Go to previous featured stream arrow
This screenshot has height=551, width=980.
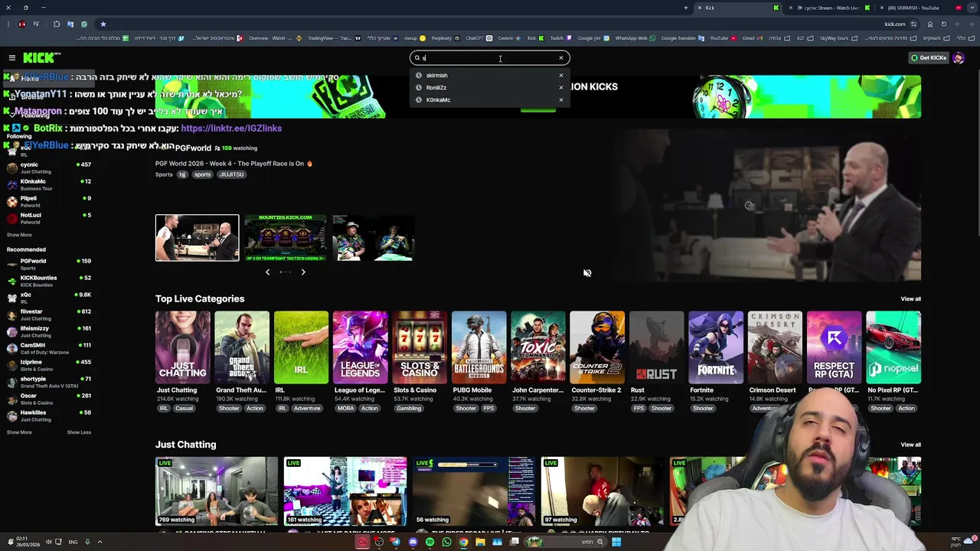267,272
